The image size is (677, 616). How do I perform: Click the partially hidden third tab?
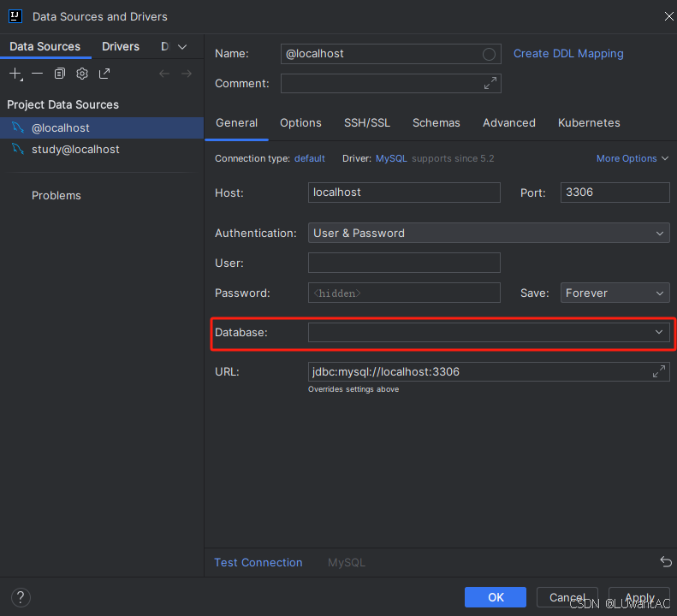pyautogui.click(x=165, y=46)
